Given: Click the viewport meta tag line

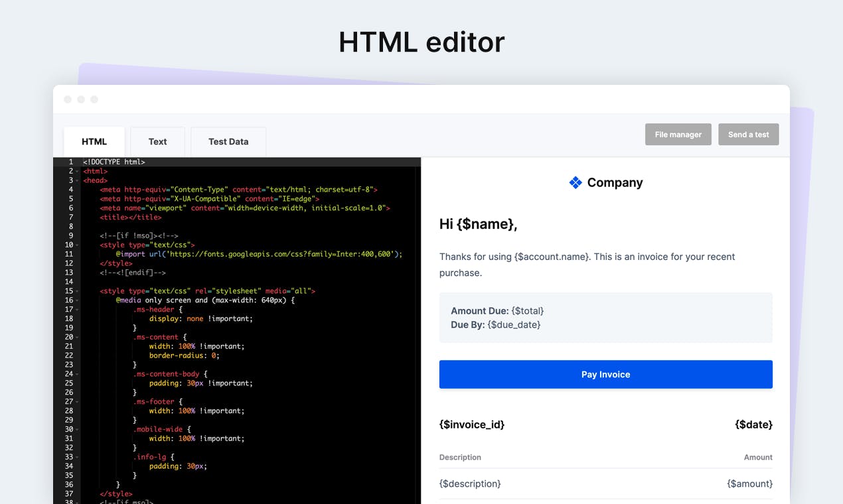Looking at the screenshot, I should [245, 208].
